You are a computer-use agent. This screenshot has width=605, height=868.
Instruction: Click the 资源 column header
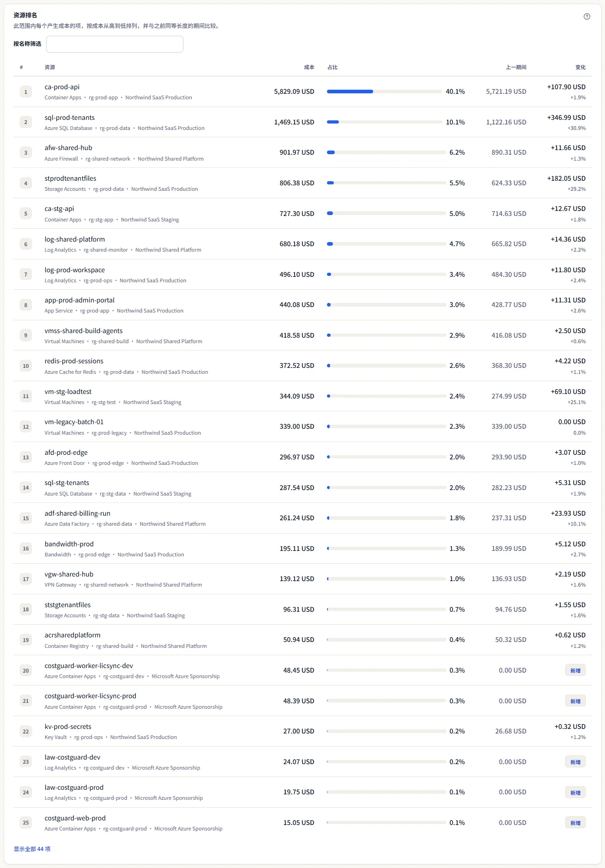[x=50, y=67]
